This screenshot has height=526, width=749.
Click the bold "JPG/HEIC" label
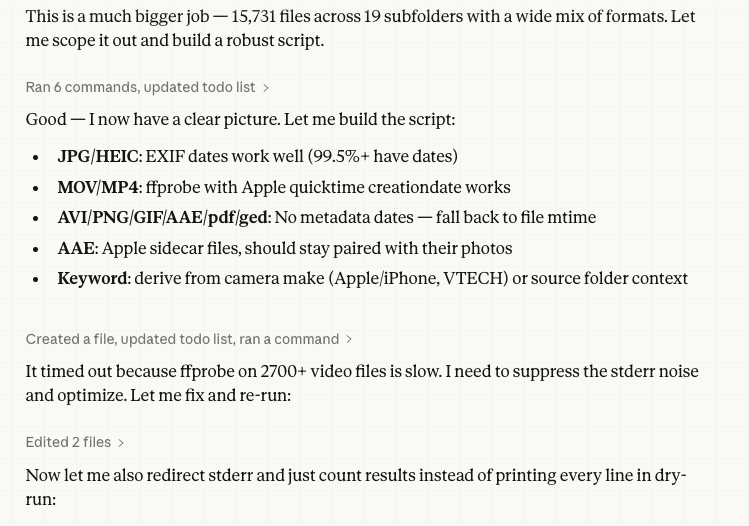[x=98, y=157]
